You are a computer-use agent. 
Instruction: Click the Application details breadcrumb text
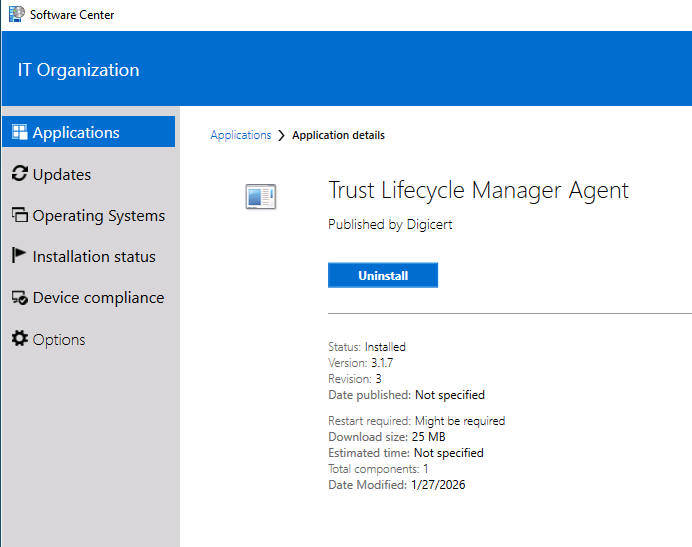coord(338,135)
